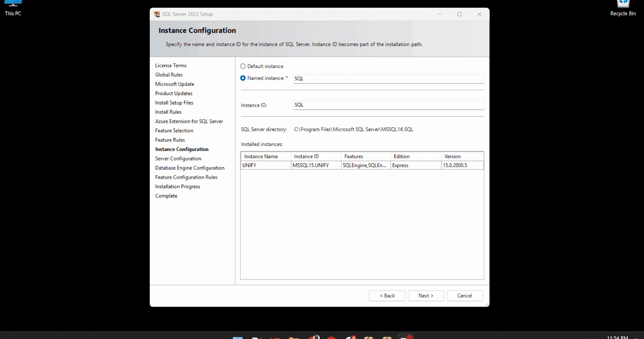
Task: Select Server Configuration step in sidebar
Action: point(178,158)
